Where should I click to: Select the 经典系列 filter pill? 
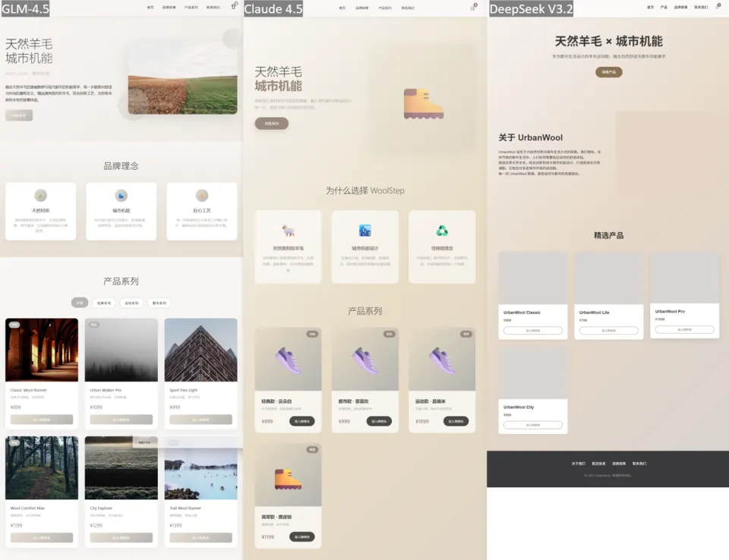click(x=104, y=303)
